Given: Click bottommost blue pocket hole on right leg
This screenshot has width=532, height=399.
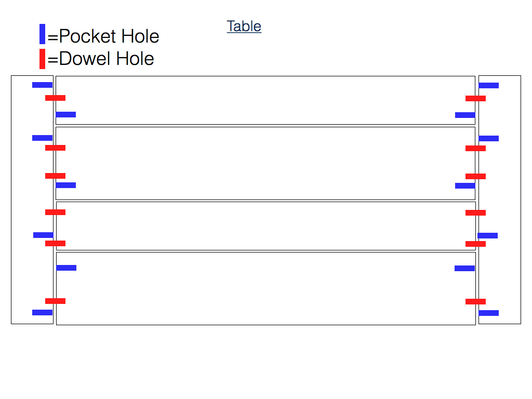Looking at the screenshot, I should 488,313.
